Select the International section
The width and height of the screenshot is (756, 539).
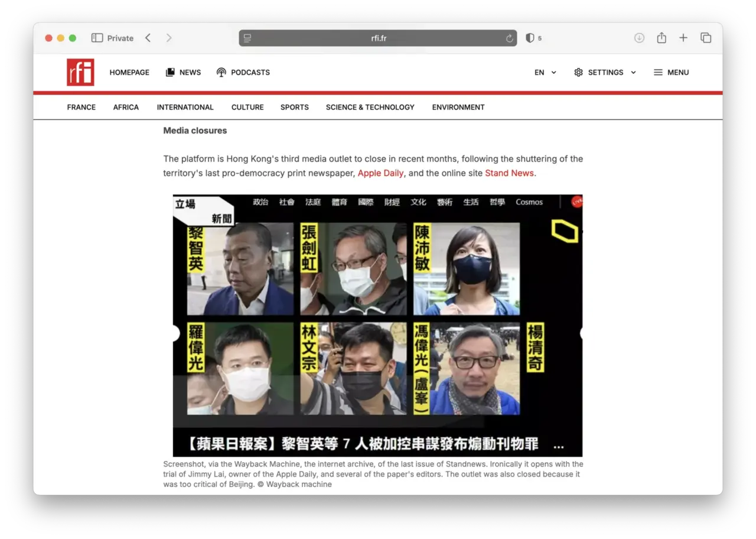[185, 107]
